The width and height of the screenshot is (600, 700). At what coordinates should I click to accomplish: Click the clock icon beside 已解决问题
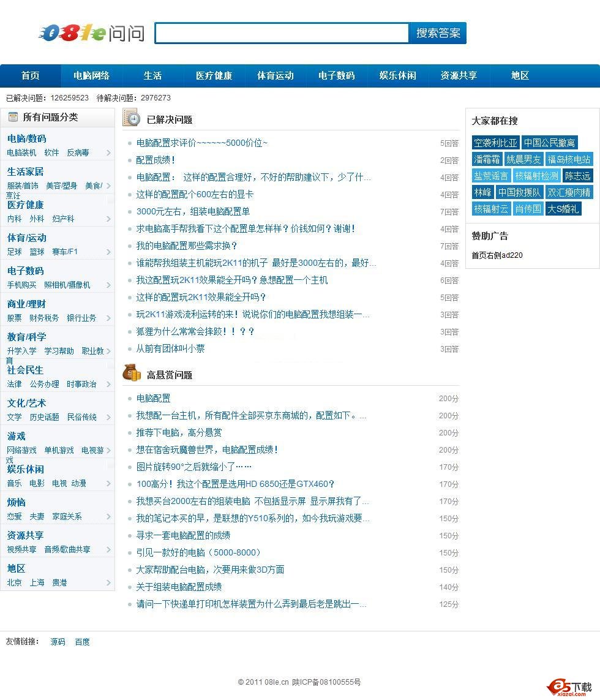131,118
